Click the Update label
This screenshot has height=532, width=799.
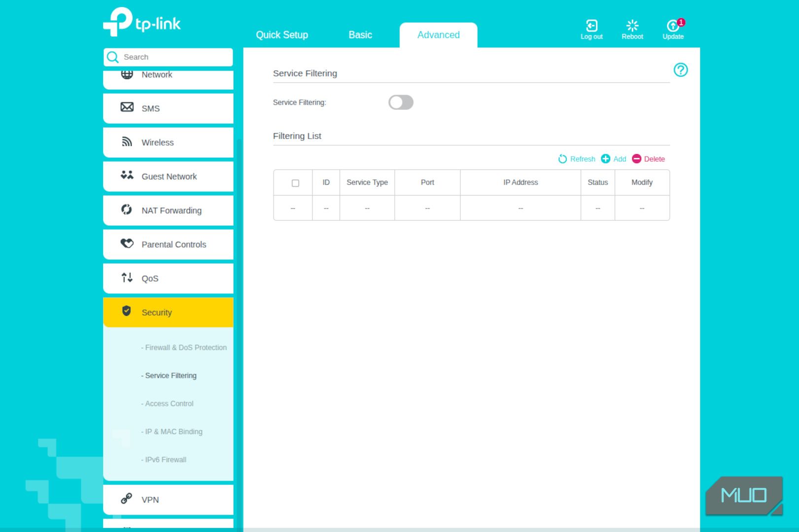(x=673, y=36)
